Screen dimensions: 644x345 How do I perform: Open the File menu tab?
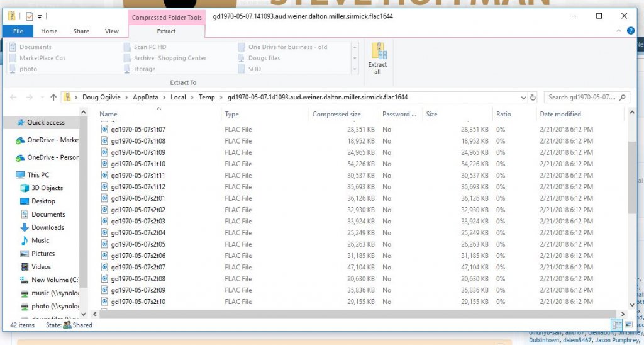pyautogui.click(x=18, y=31)
